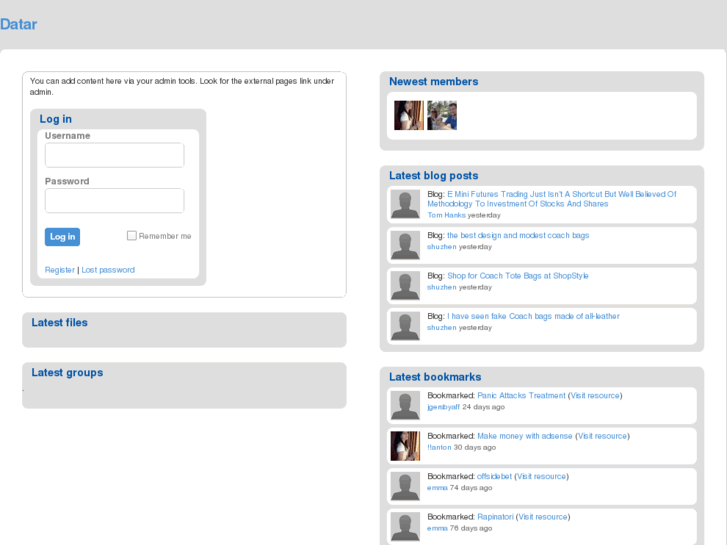The width and height of the screenshot is (727, 545).
Task: Open Panic Attacks Treatment bookmark
Action: [522, 395]
